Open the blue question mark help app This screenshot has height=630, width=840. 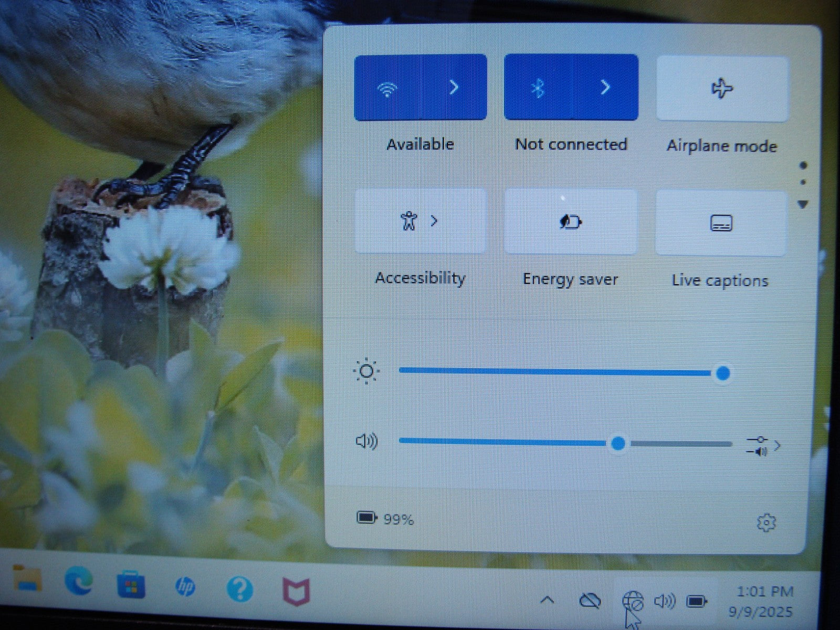(x=239, y=589)
